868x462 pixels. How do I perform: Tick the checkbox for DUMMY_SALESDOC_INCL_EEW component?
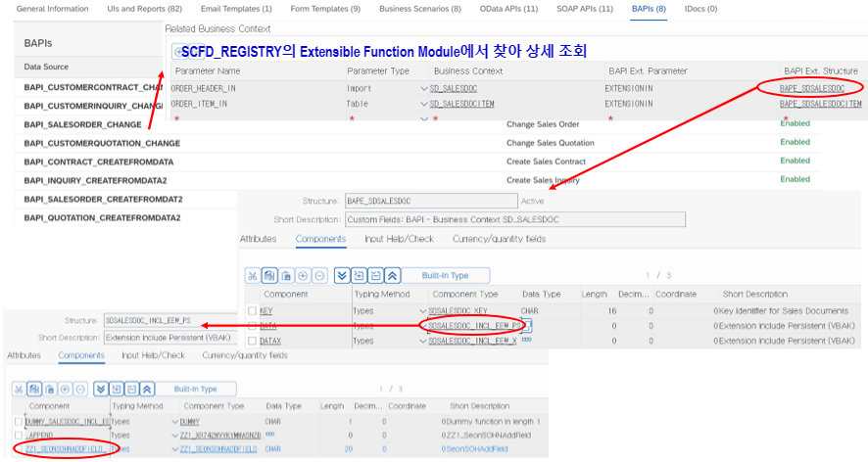click(19, 422)
